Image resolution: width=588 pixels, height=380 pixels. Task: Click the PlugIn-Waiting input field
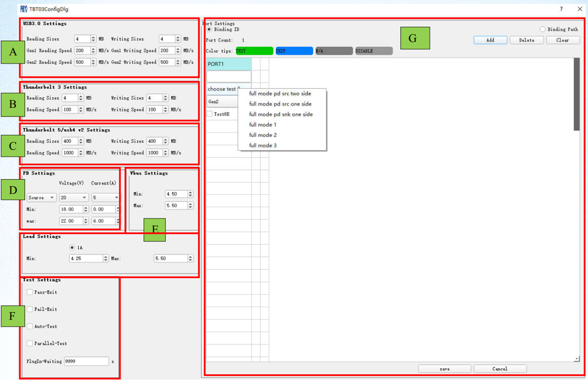[86, 362]
